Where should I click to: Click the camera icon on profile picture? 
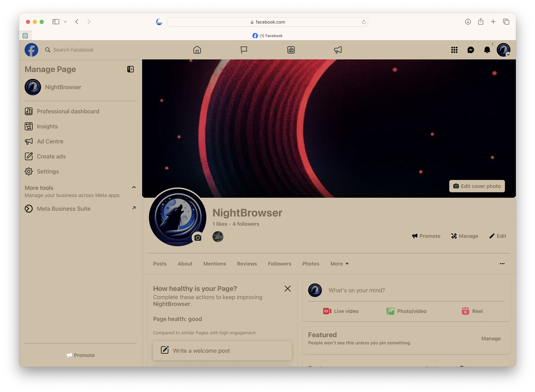[198, 237]
